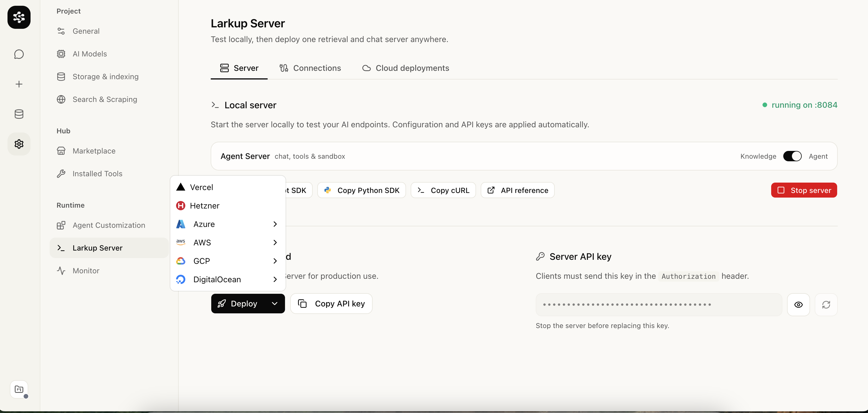Open Storage & indexing settings

(109, 77)
